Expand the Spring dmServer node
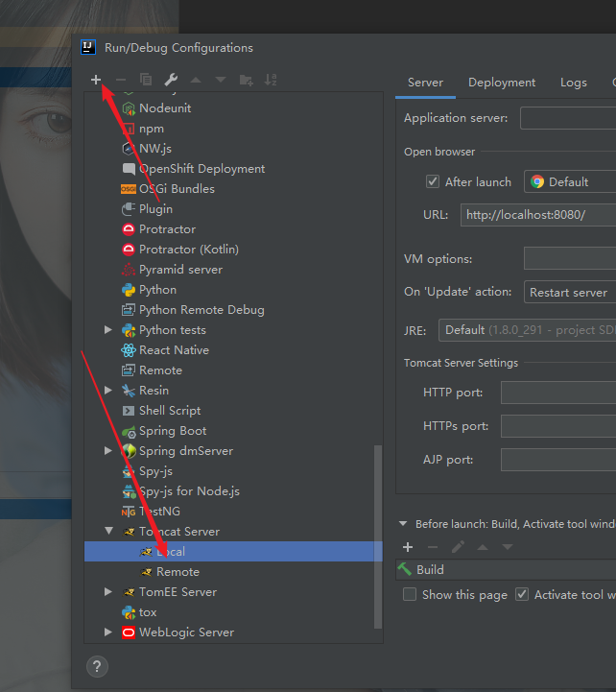 click(108, 450)
